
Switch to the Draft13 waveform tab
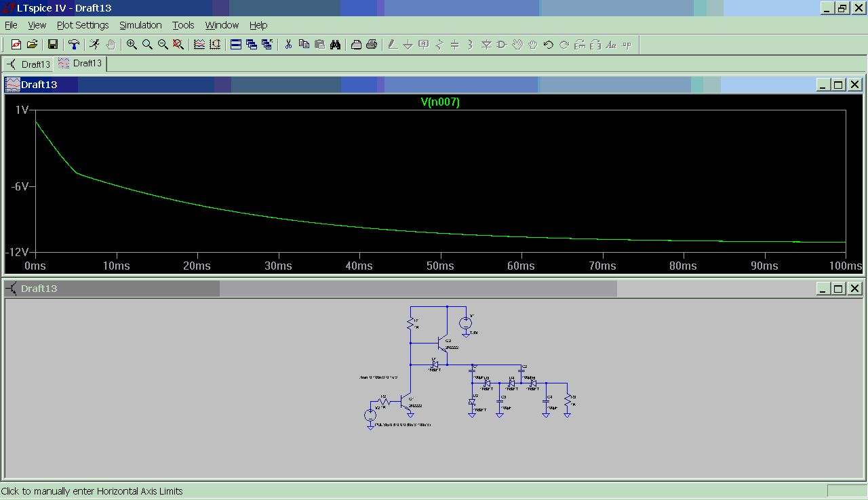point(81,64)
